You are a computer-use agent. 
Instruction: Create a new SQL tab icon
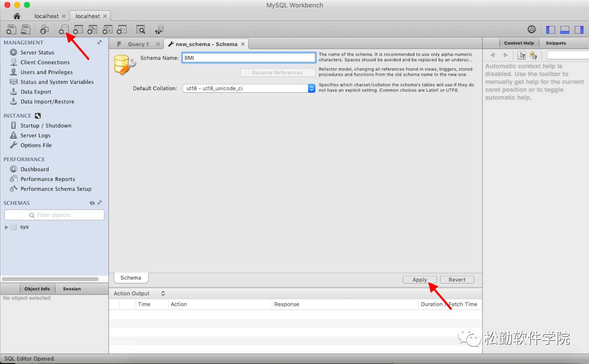coord(11,29)
